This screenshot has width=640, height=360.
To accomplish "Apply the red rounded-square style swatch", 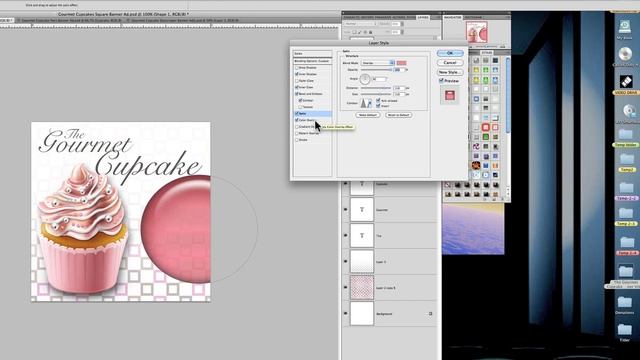I will click(x=485, y=127).
